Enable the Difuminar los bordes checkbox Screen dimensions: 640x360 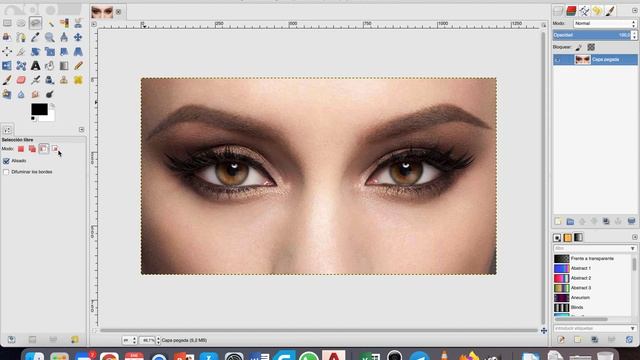pos(6,172)
